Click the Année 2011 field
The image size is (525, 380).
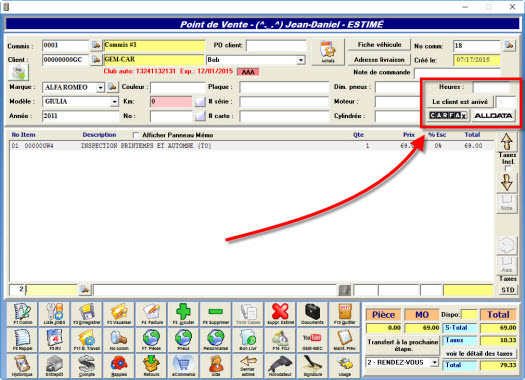[80, 116]
